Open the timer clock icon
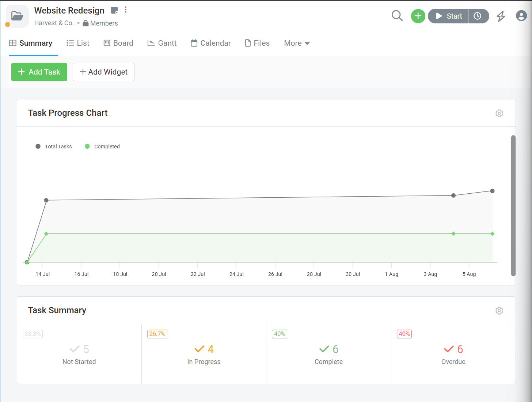The width and height of the screenshot is (532, 402). click(x=478, y=16)
